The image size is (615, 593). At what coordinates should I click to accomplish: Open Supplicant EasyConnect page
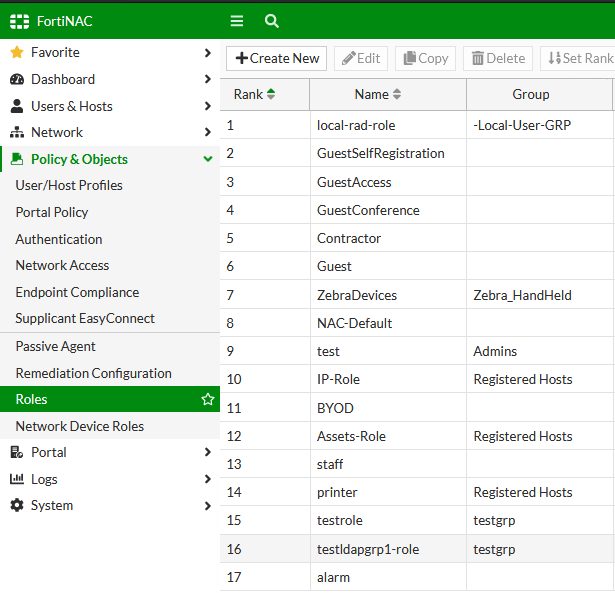pos(85,318)
